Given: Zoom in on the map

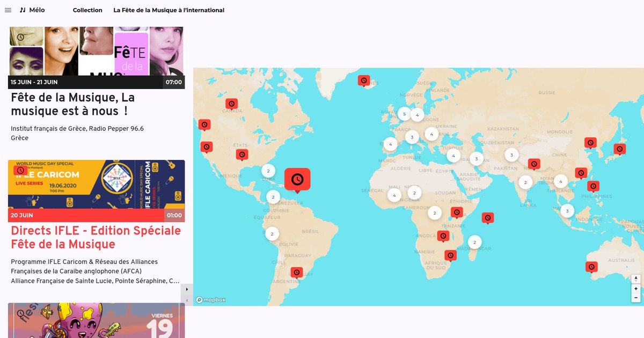Looking at the screenshot, I should 636,289.
